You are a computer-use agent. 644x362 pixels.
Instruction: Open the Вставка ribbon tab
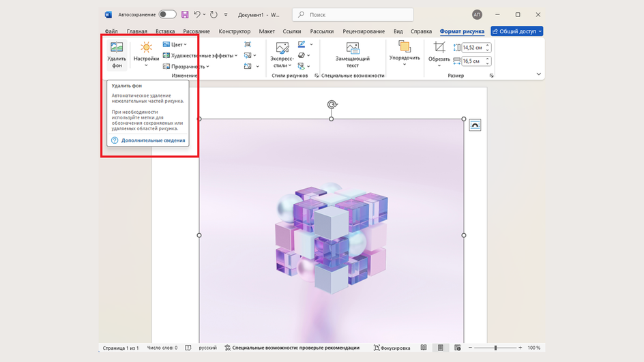[165, 31]
